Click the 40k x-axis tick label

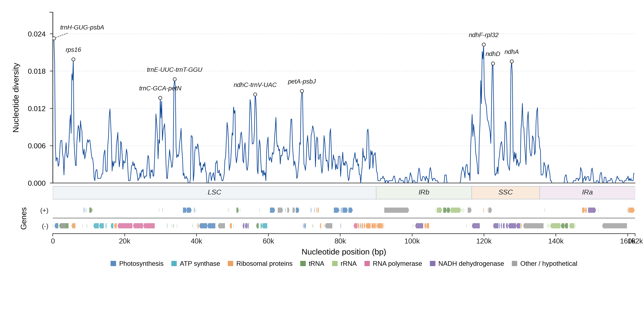[x=197, y=241]
